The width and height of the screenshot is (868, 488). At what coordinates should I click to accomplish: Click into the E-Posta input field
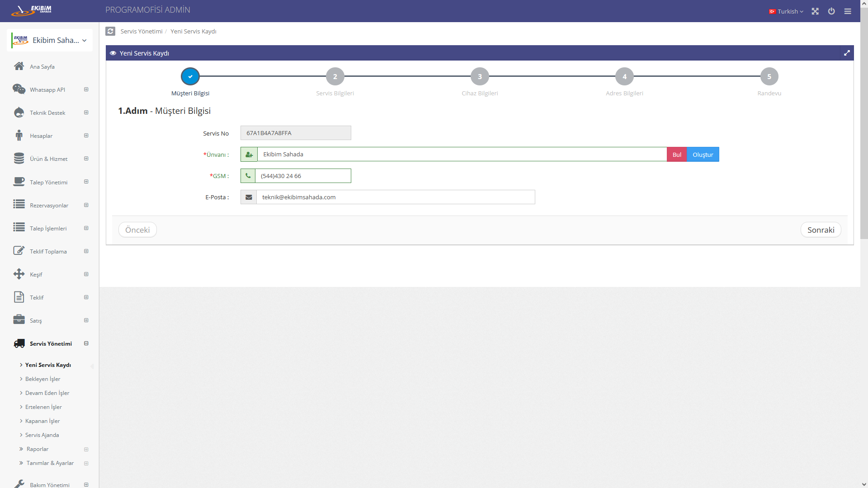point(395,197)
